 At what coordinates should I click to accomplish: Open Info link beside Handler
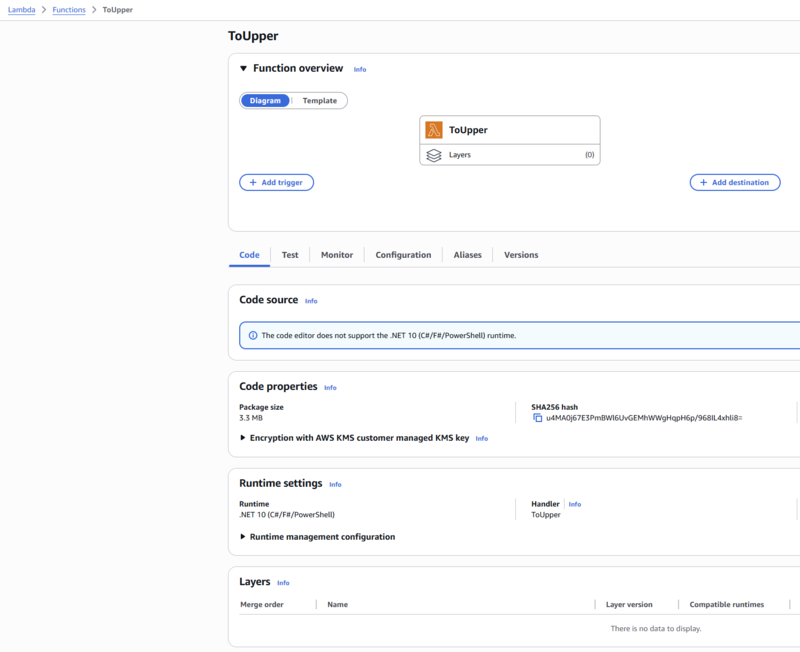point(575,504)
